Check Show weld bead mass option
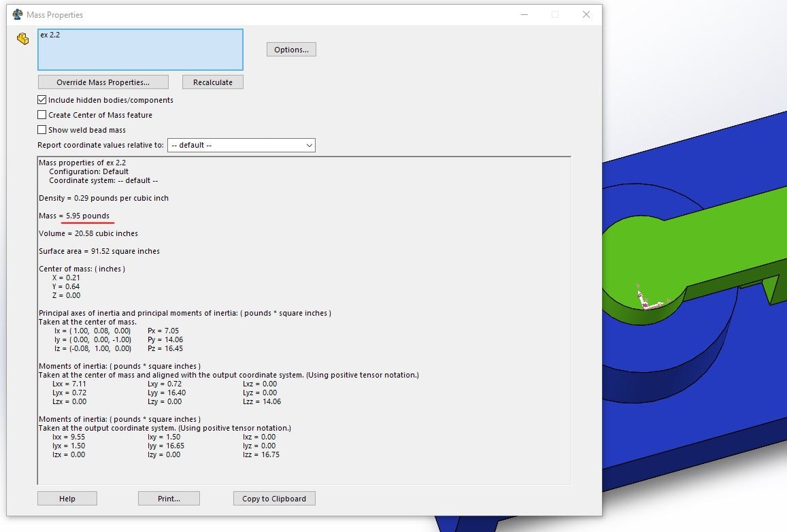Viewport: 787px width, 532px height. (42, 130)
